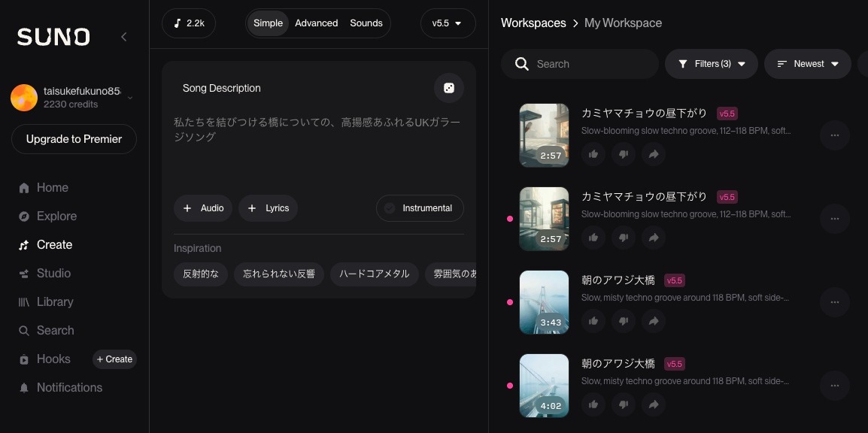This screenshot has height=433, width=868.
Task: Open more options for the last song
Action: [x=834, y=386]
